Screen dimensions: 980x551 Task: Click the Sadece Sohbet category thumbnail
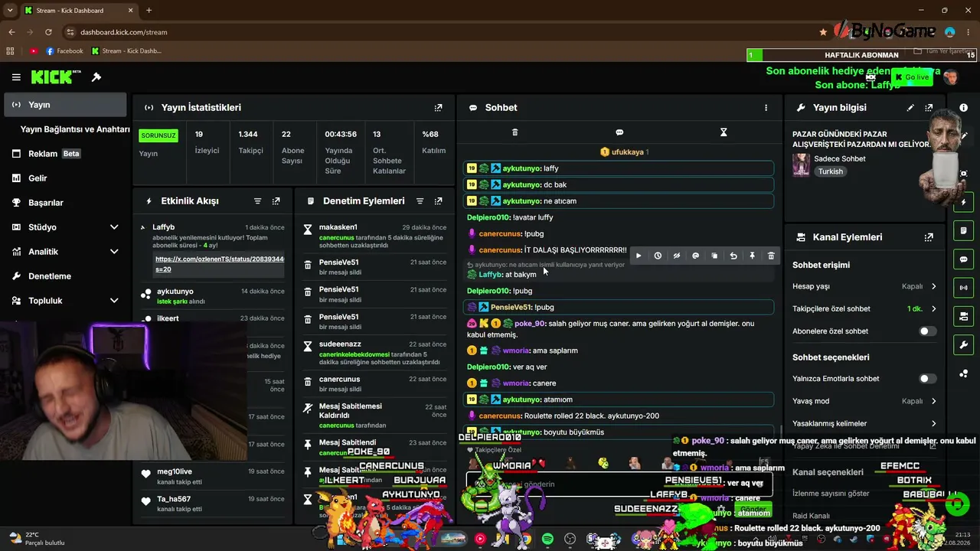802,165
